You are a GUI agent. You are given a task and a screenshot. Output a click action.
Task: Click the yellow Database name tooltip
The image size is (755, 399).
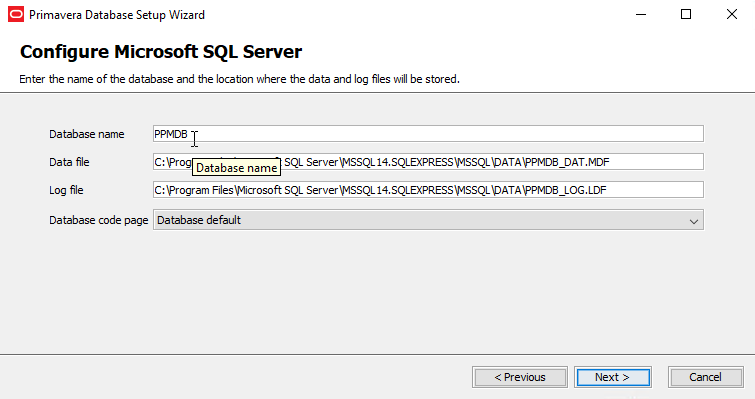[236, 168]
